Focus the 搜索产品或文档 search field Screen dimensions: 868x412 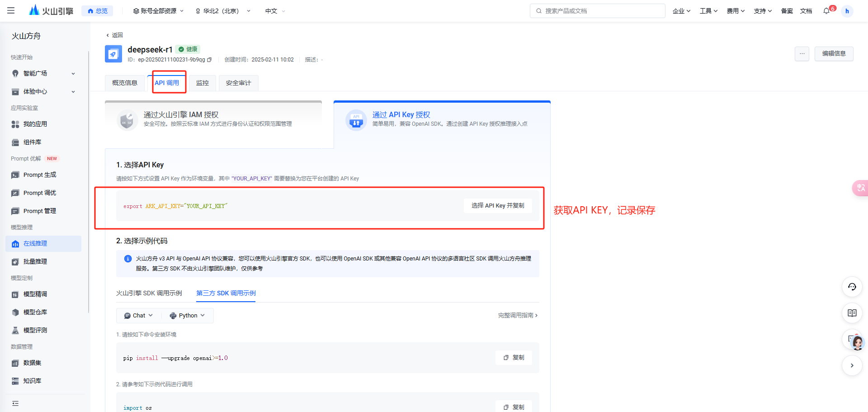click(597, 11)
